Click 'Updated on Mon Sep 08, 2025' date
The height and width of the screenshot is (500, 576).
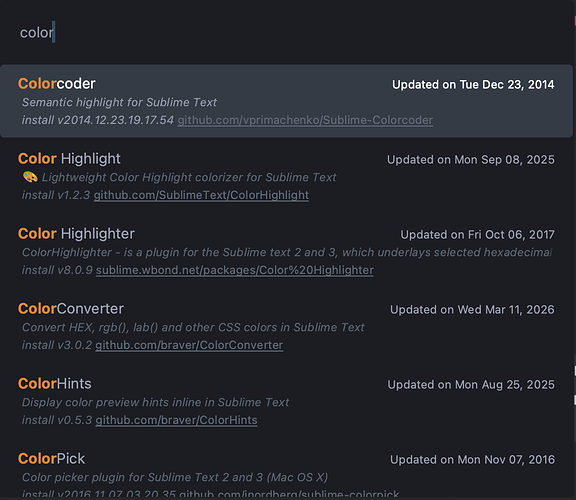coord(471,160)
